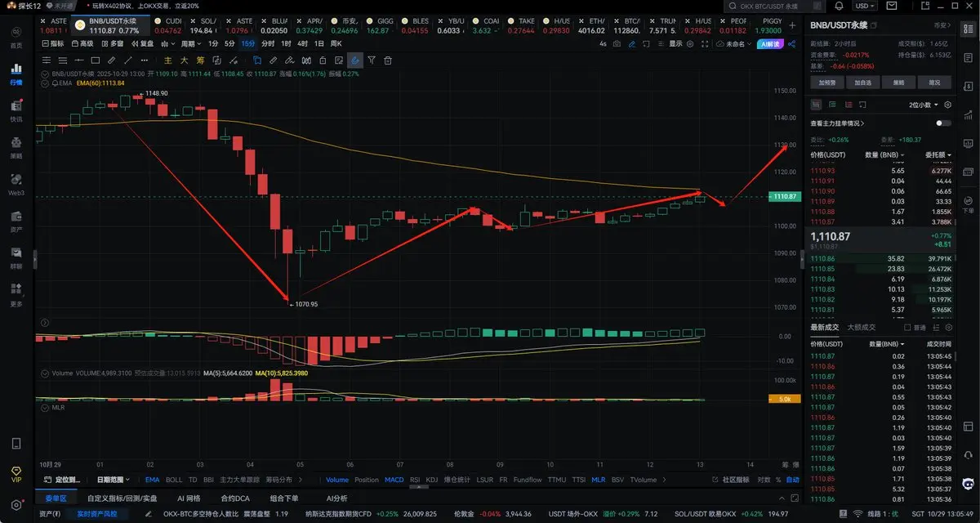Image resolution: width=980 pixels, height=523 pixels.
Task: Open the 2位小数 decimals dropdown
Action: coord(924,105)
